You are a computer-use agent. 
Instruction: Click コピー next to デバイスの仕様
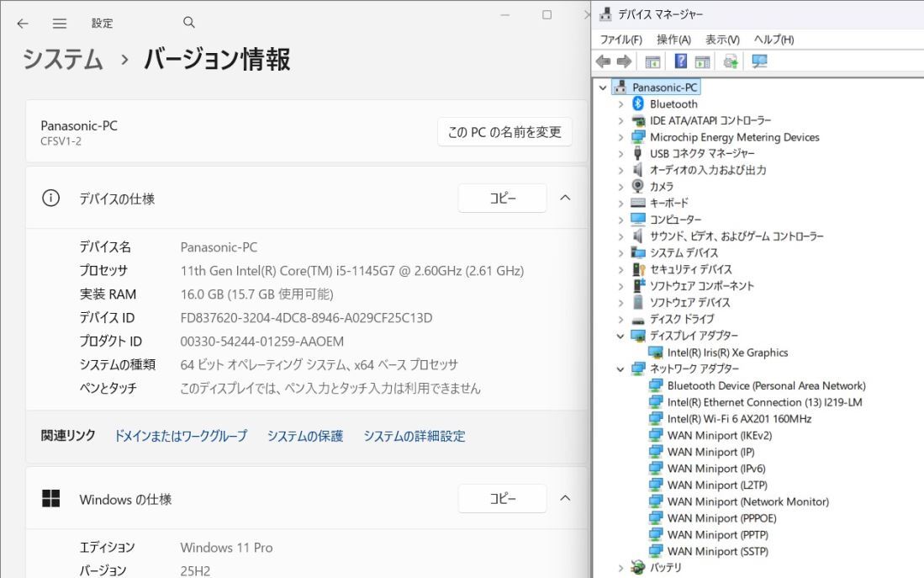coord(502,198)
